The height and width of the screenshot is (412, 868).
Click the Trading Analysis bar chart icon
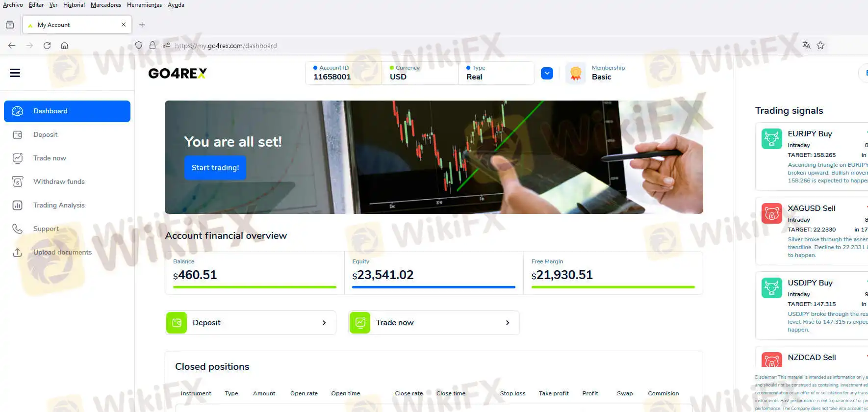tap(17, 206)
